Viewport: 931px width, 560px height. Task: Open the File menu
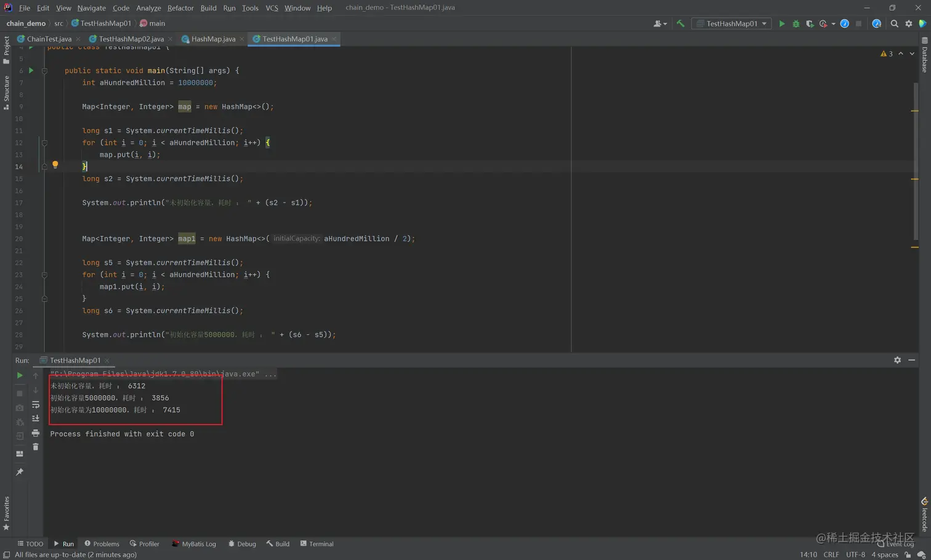click(x=24, y=8)
